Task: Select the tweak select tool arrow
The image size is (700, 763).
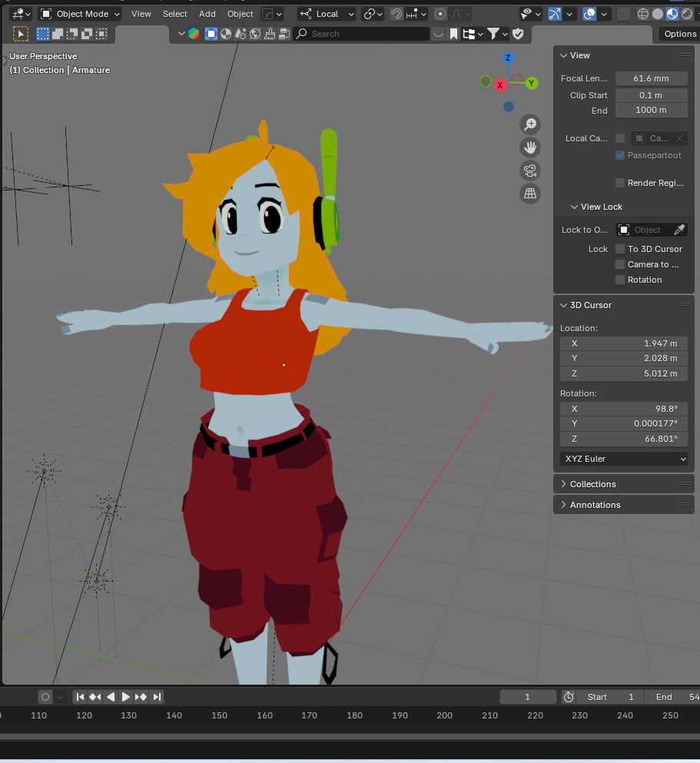Action: click(20, 34)
